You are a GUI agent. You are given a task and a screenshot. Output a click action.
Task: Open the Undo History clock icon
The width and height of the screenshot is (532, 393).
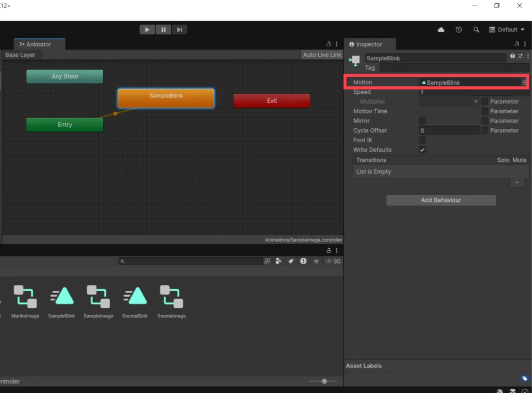point(459,30)
